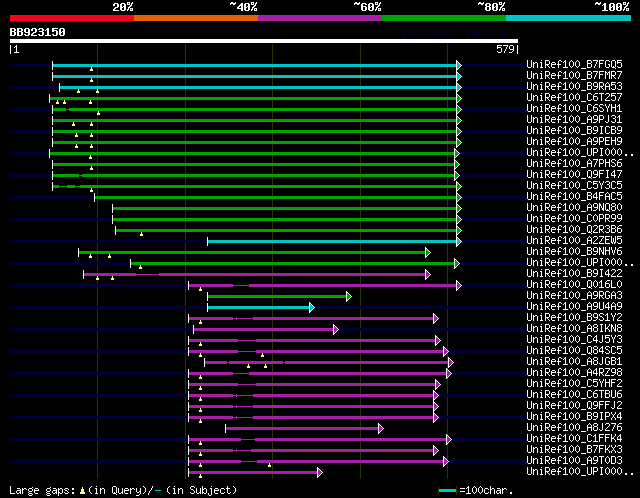Click the UniRef100_C6TBU6 label
The width and height of the screenshot is (640, 498).
574,395
